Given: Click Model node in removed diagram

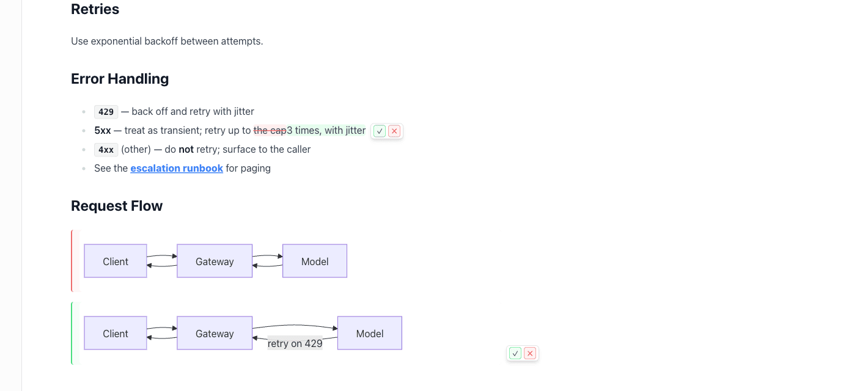Looking at the screenshot, I should tap(315, 261).
